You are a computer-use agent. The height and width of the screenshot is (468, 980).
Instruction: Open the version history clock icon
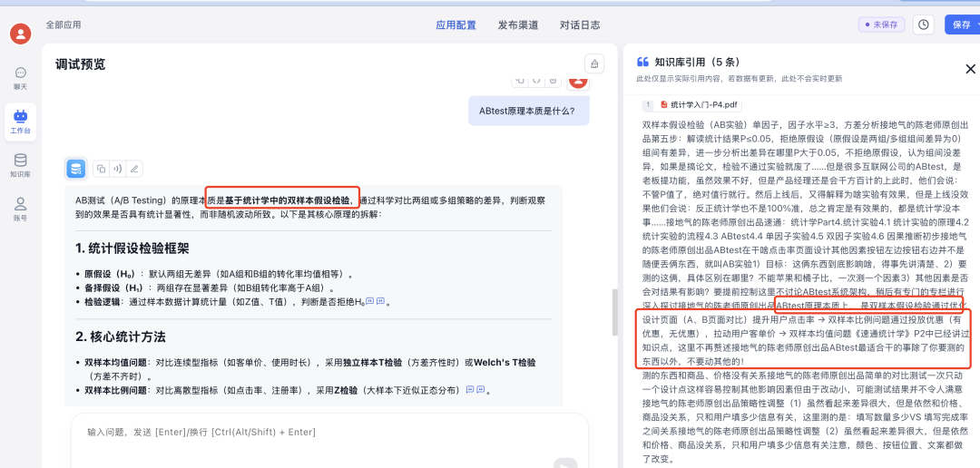(x=923, y=24)
